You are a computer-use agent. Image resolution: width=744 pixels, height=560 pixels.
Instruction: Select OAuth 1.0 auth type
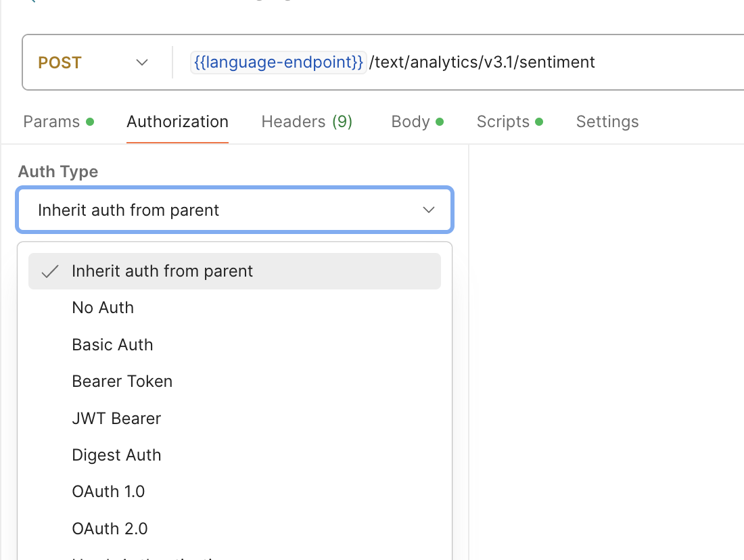tap(108, 492)
